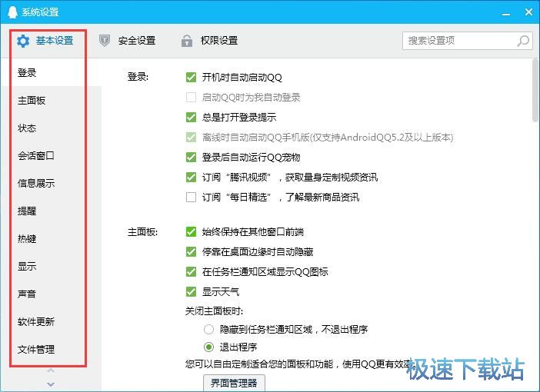Click the QQ penguin logo in title bar

12,12
